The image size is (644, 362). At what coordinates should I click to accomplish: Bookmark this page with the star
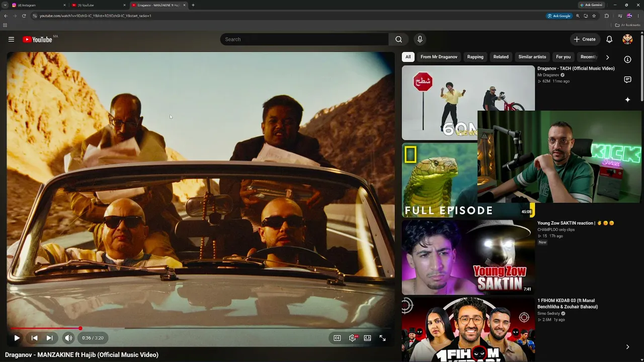(594, 16)
